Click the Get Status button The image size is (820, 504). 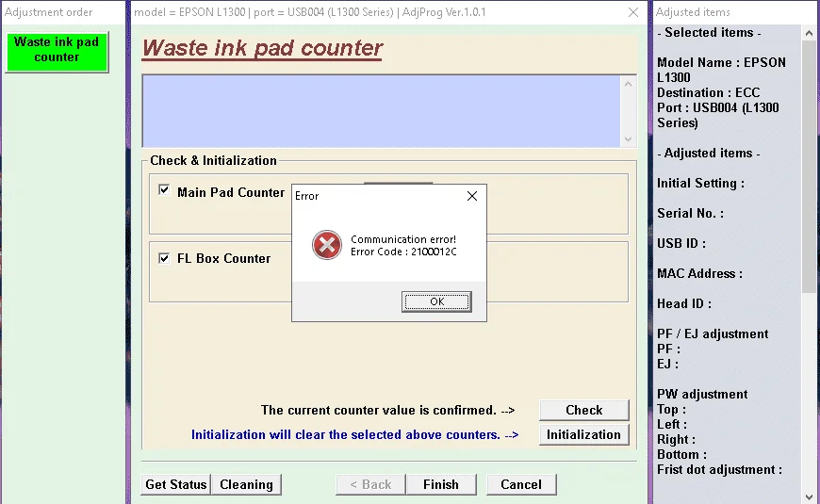pos(175,484)
